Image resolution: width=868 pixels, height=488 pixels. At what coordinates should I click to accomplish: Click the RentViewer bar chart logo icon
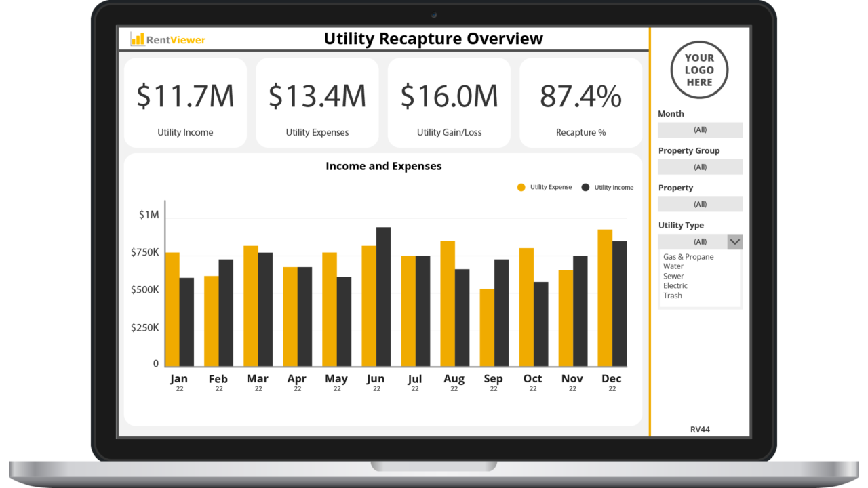138,39
